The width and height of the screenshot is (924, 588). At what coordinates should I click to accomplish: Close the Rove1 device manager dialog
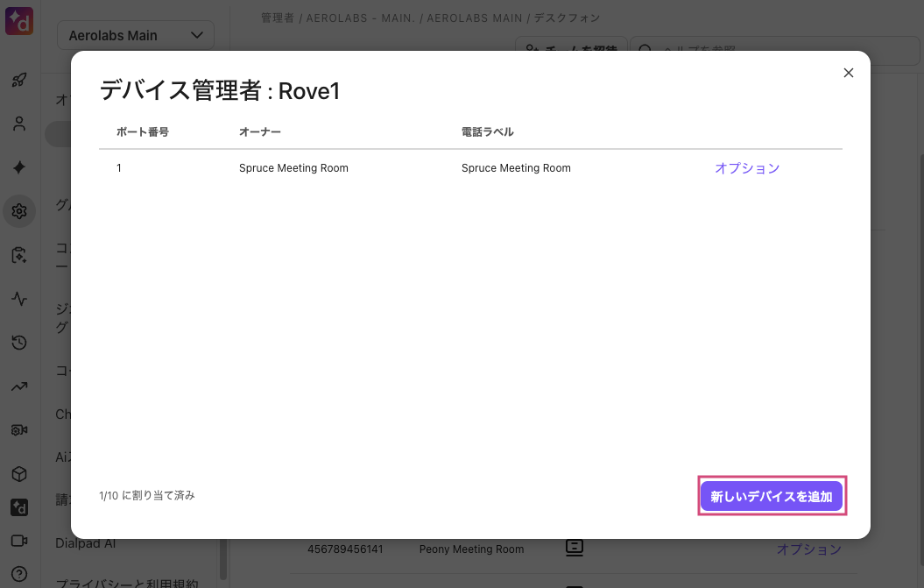848,73
